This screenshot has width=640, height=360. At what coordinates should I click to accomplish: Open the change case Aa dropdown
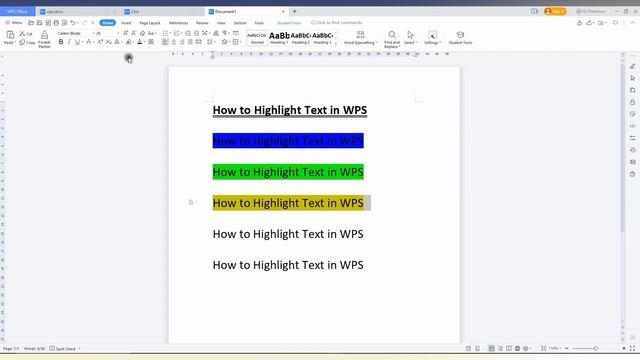pos(151,33)
